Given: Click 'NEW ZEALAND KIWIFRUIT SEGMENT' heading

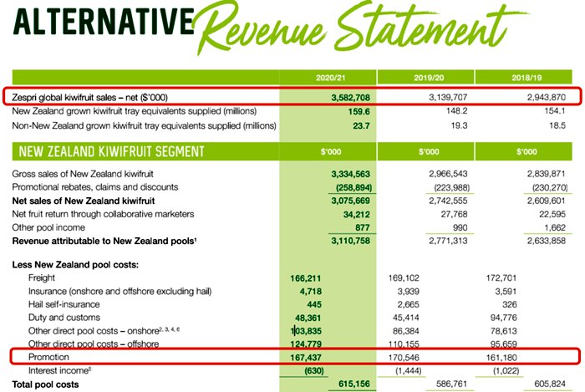Looking at the screenshot, I should click(111, 151).
